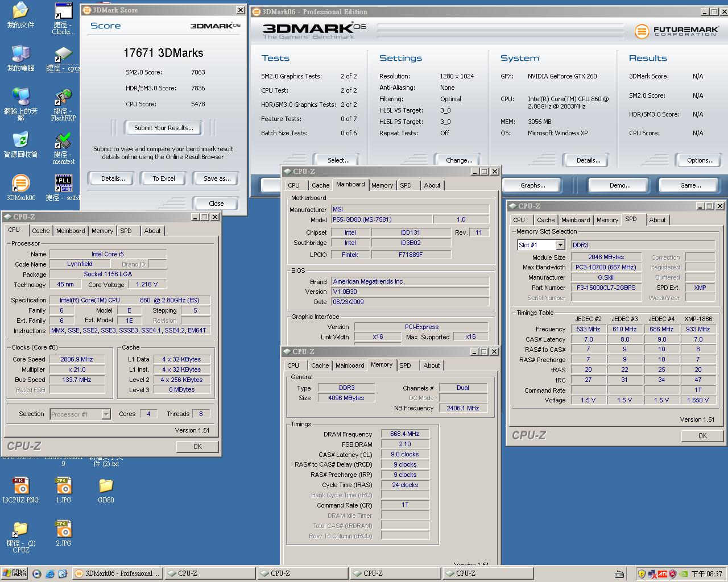This screenshot has height=582, width=728.
Task: Open Slot #1 dropdown in SPD window
Action: click(x=560, y=245)
